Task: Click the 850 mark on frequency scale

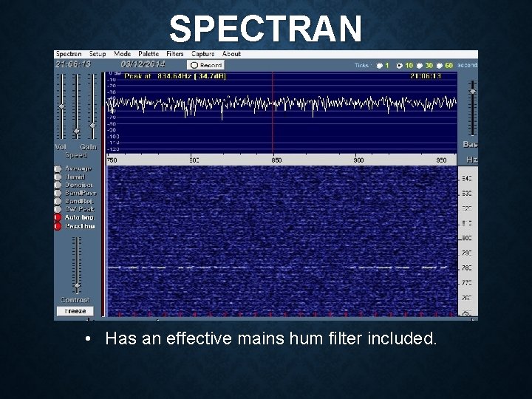Action: pos(276,160)
